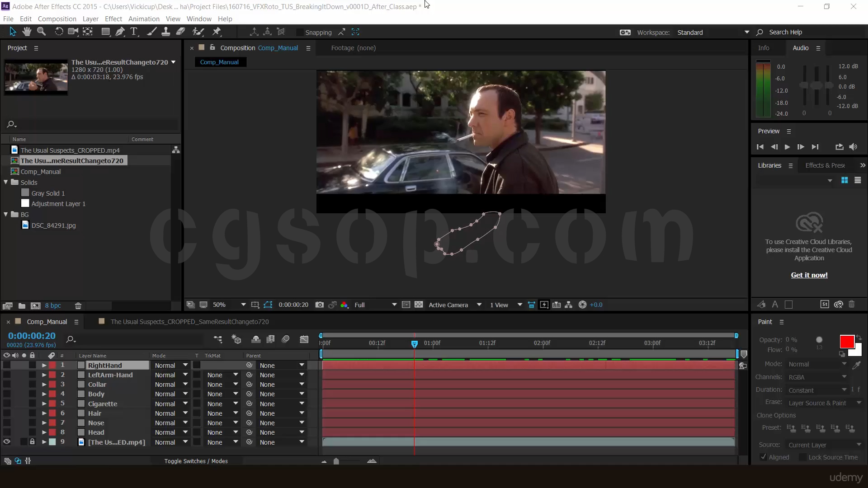Select the Hand tool
This screenshot has height=488, width=868.
point(27,32)
